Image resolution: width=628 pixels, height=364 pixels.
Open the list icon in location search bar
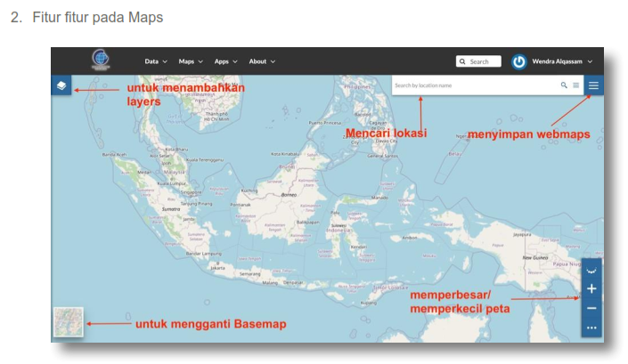point(575,85)
